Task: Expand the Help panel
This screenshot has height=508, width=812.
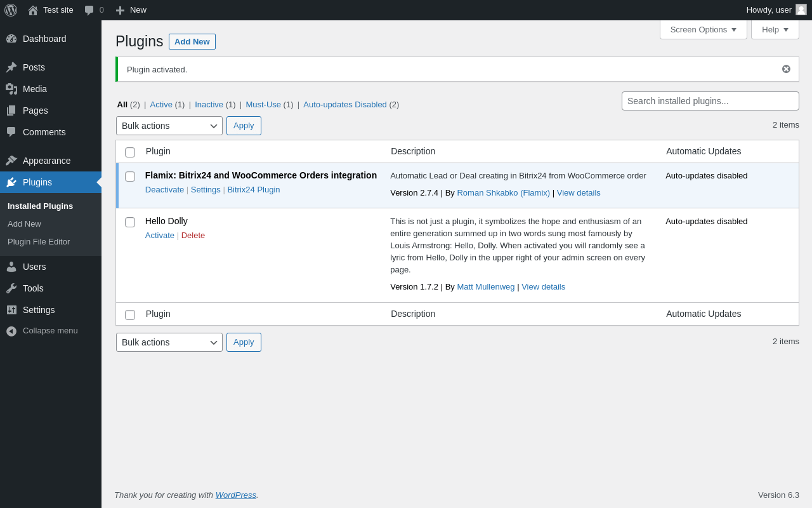Action: [775, 29]
